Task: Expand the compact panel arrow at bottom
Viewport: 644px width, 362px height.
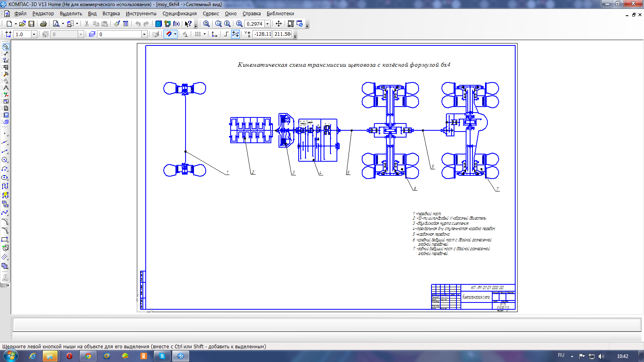Action: (7, 285)
